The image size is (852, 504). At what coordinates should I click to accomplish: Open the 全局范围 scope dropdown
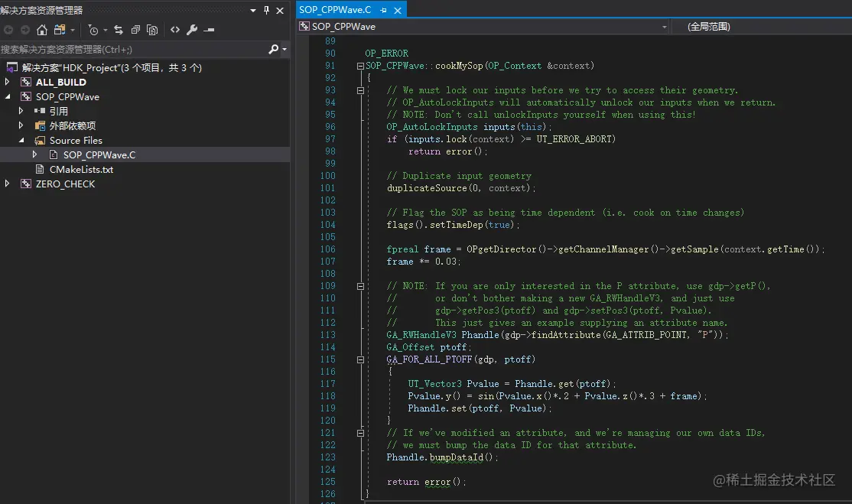763,27
